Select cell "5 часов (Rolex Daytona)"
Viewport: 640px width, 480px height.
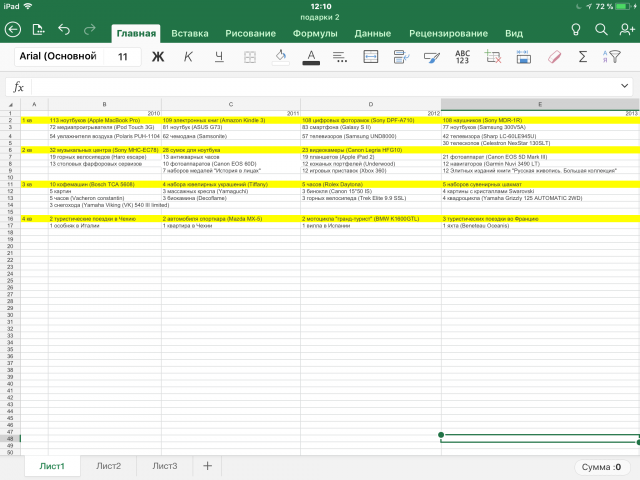click(371, 184)
